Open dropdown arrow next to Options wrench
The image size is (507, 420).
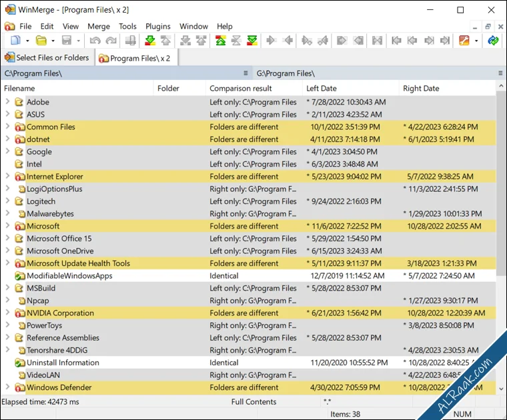[476, 41]
